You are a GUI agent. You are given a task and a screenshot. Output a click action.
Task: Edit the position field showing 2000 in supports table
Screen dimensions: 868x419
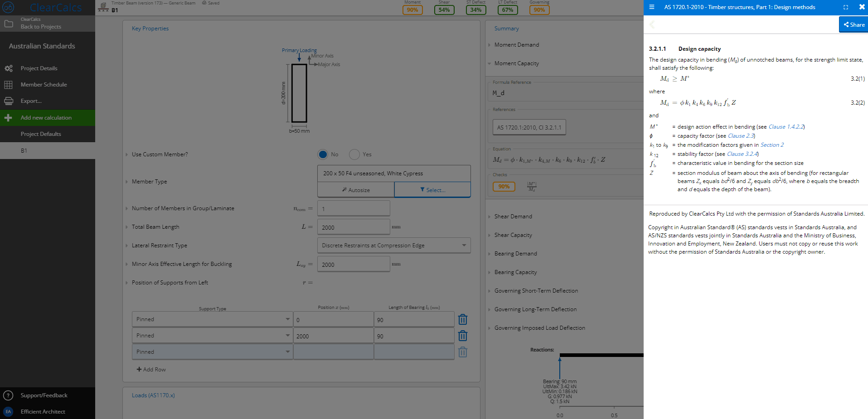pyautogui.click(x=333, y=336)
